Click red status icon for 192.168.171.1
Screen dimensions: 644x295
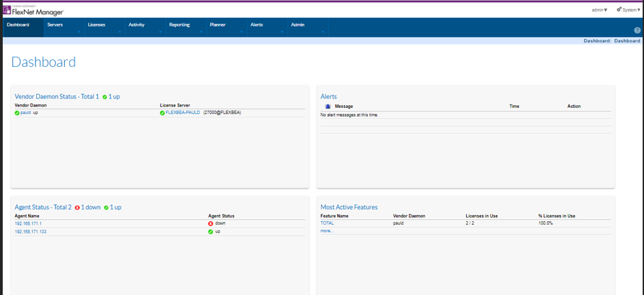click(x=211, y=223)
